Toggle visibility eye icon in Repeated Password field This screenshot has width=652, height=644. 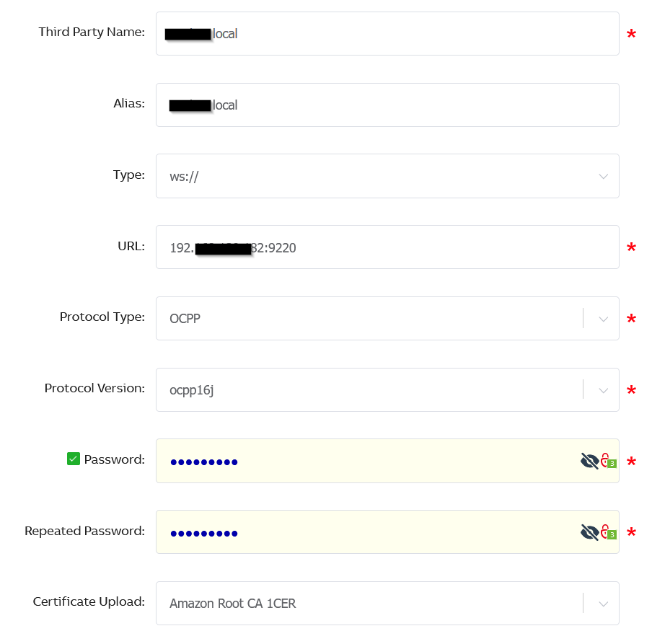click(x=590, y=532)
